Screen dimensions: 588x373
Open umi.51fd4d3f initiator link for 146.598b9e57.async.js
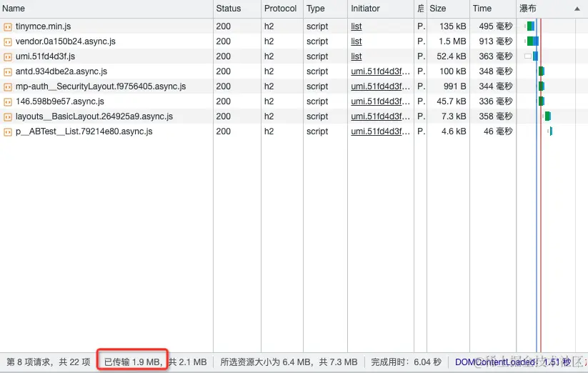(x=380, y=101)
